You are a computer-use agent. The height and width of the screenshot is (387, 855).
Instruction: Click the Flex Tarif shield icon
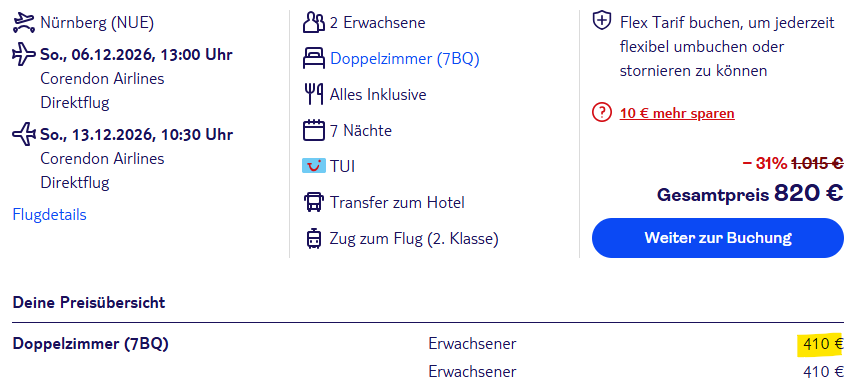pos(602,22)
